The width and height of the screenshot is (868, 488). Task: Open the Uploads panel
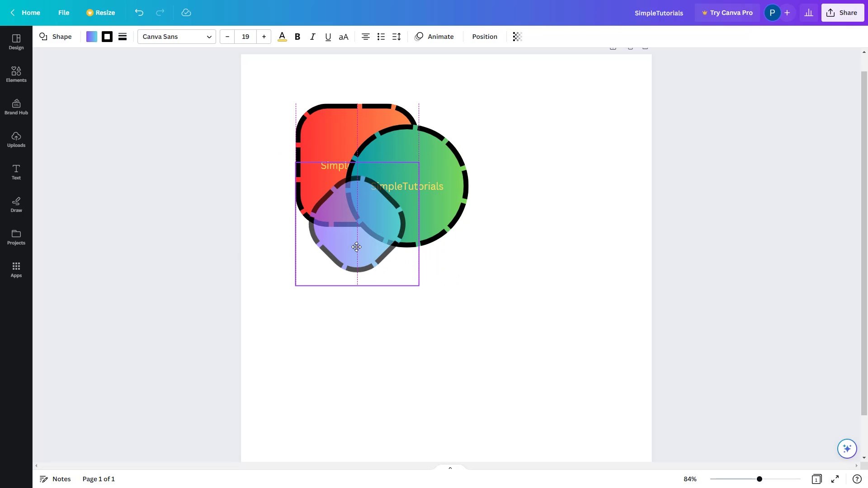pyautogui.click(x=16, y=139)
